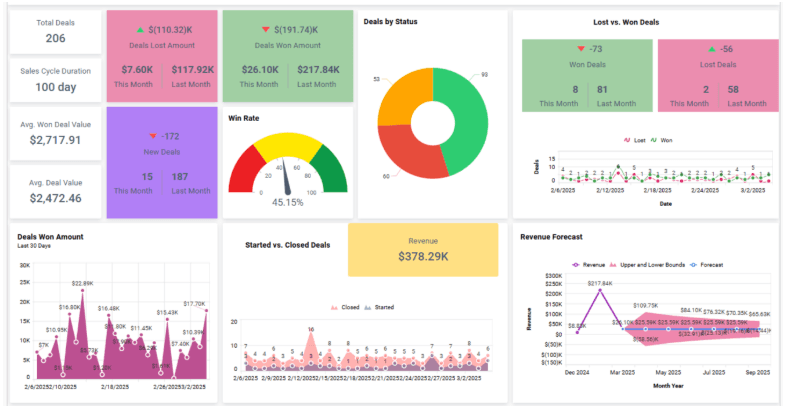Click the $10.95K data label
The width and height of the screenshot is (790, 409).
click(57, 330)
